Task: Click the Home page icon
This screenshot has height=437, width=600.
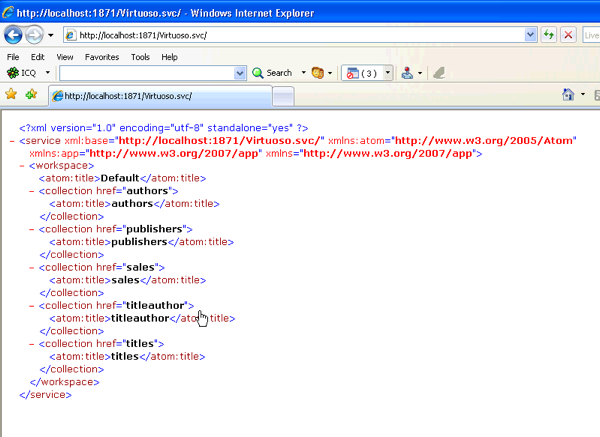Action: 567,95
